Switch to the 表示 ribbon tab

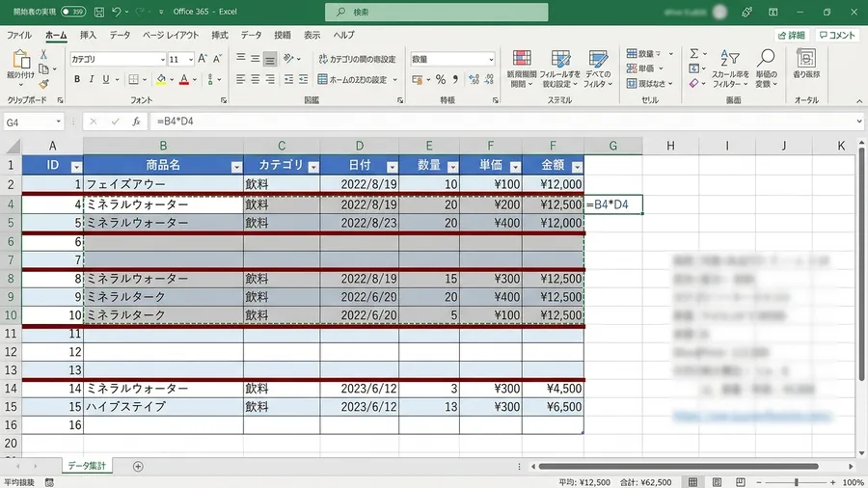coord(312,35)
